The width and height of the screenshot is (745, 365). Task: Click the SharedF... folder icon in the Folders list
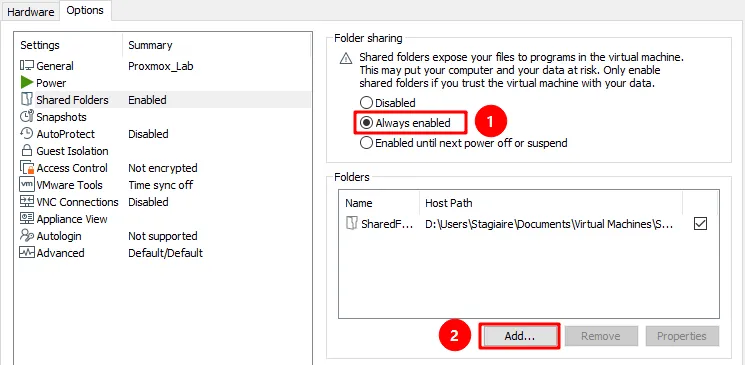pos(352,223)
